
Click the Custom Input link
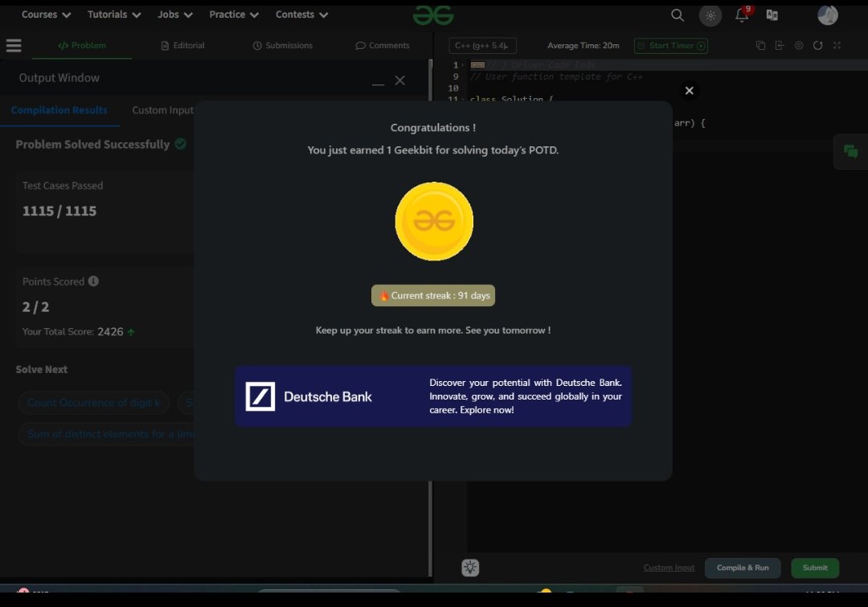pyautogui.click(x=669, y=568)
